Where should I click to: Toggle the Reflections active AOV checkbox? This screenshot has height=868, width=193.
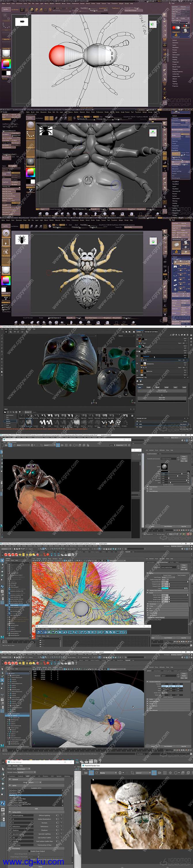10,827
